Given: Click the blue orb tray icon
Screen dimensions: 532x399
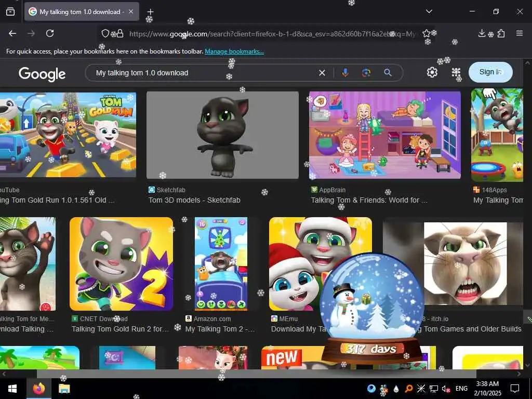Looking at the screenshot, I should [x=371, y=389].
